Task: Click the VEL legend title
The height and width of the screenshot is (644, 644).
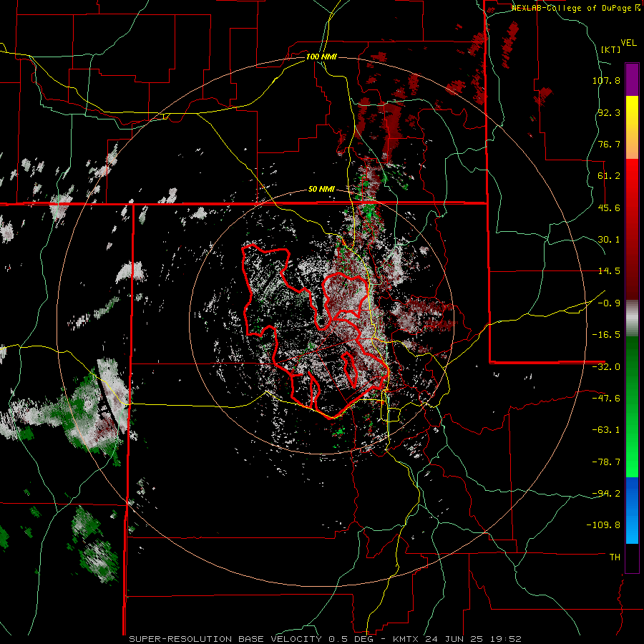Action: 628,43
